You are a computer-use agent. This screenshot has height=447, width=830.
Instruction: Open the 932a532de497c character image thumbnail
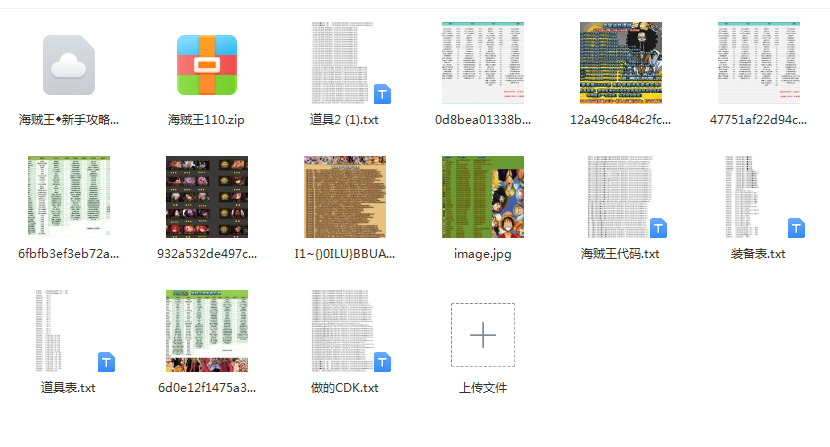click(x=207, y=196)
